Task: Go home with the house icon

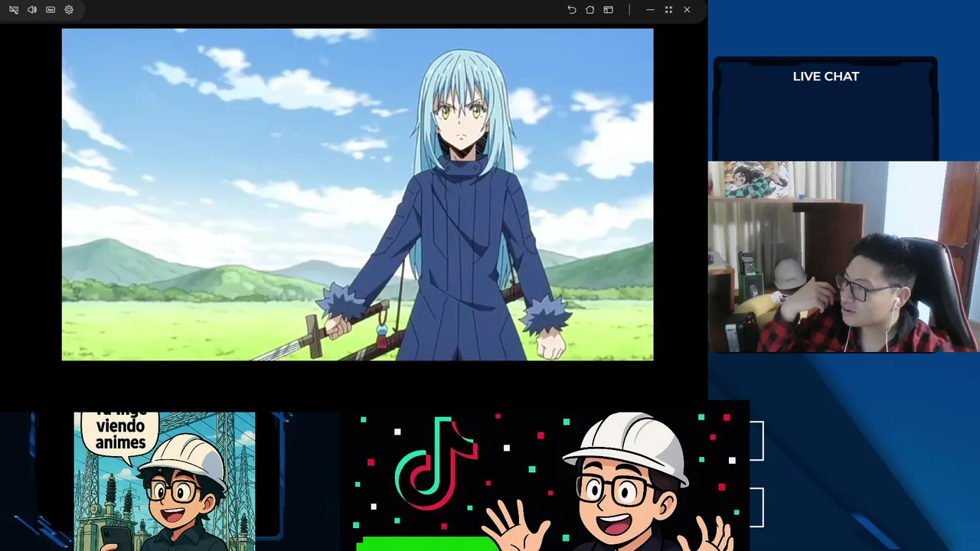Action: pos(590,10)
